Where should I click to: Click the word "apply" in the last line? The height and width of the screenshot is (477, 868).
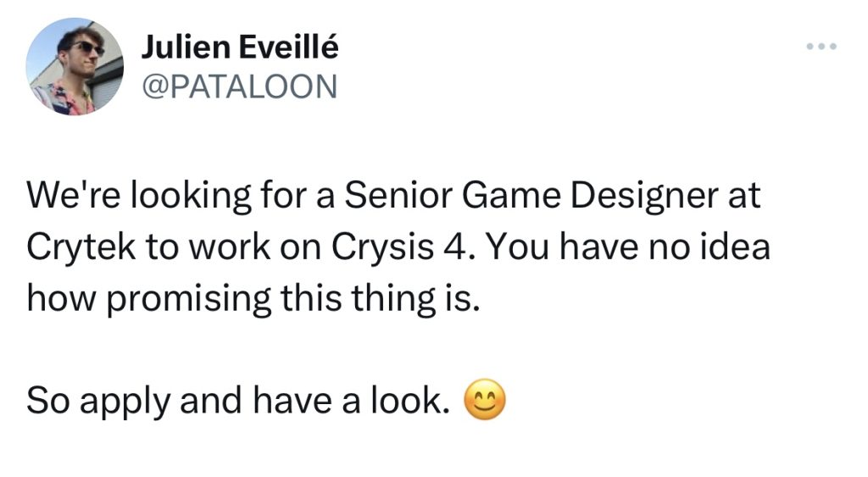125,402
